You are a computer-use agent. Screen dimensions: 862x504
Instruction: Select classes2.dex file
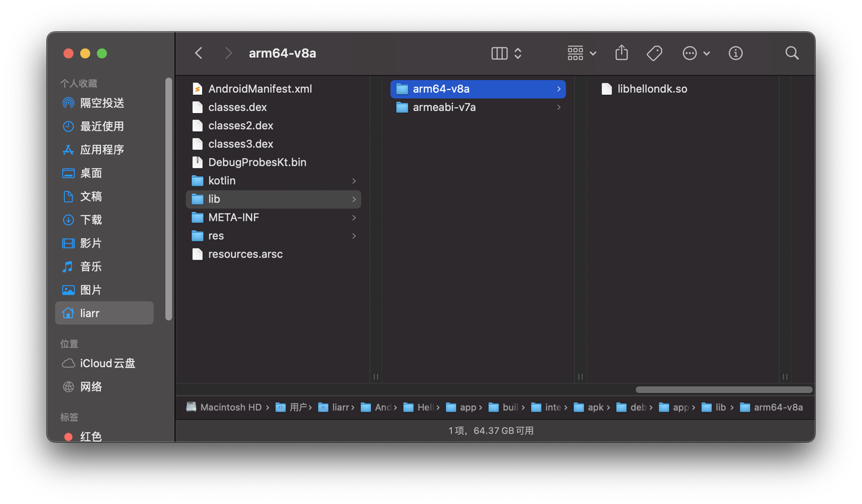[273, 125]
